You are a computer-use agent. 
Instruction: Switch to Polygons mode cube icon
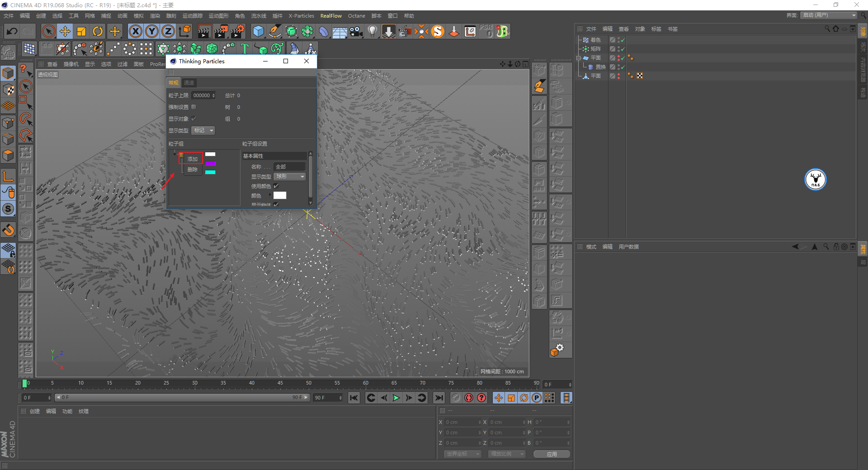coord(8,155)
